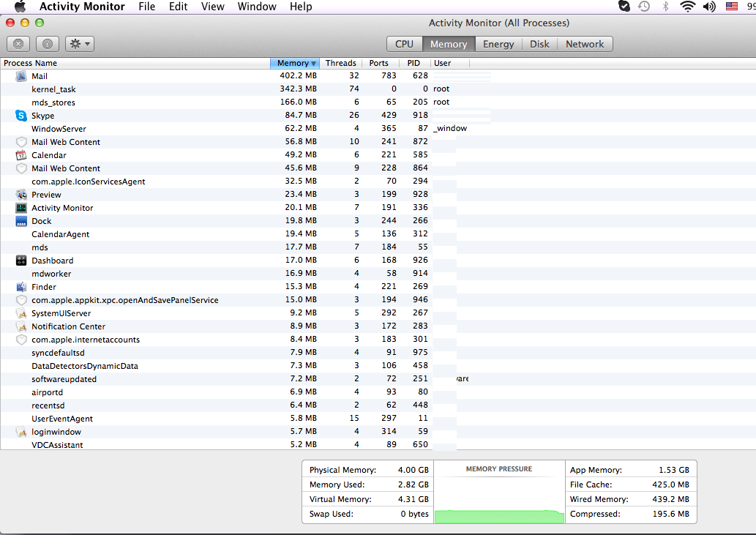
Task: Sort by User column header
Action: 449,63
